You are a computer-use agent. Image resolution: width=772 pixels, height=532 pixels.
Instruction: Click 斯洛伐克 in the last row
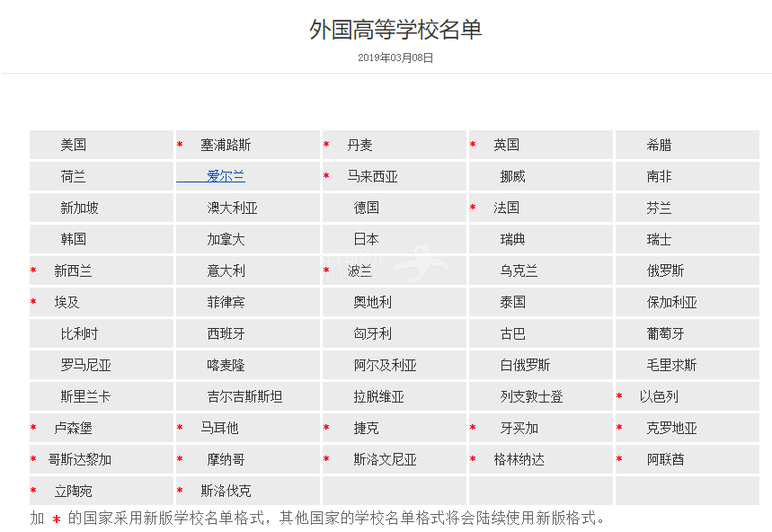click(x=226, y=491)
